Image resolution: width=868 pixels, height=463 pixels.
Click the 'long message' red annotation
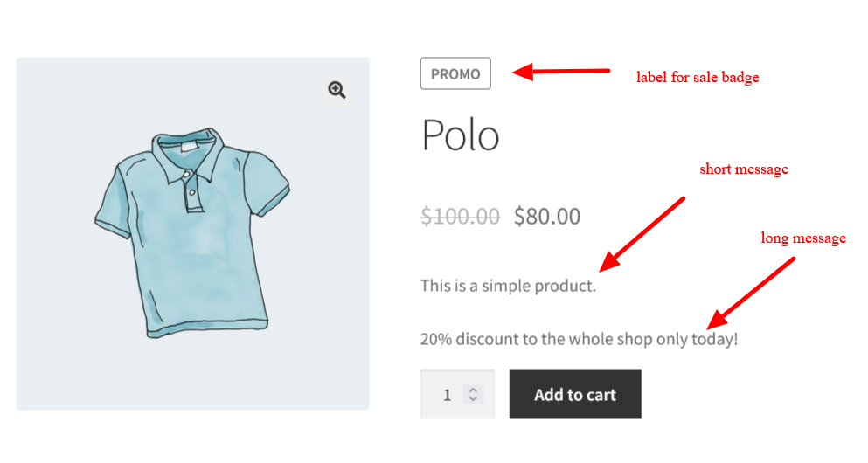(803, 238)
